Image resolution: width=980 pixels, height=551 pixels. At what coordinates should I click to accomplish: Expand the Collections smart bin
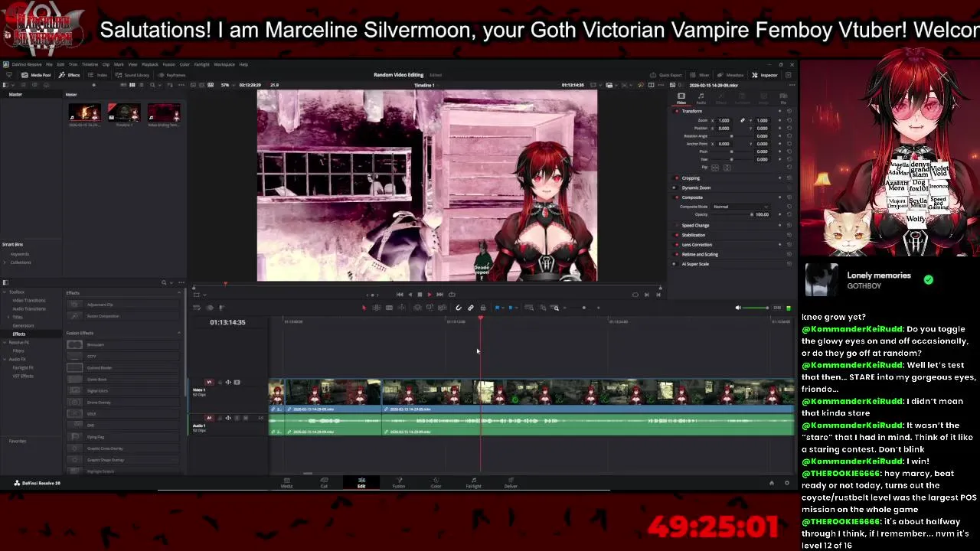5,262
